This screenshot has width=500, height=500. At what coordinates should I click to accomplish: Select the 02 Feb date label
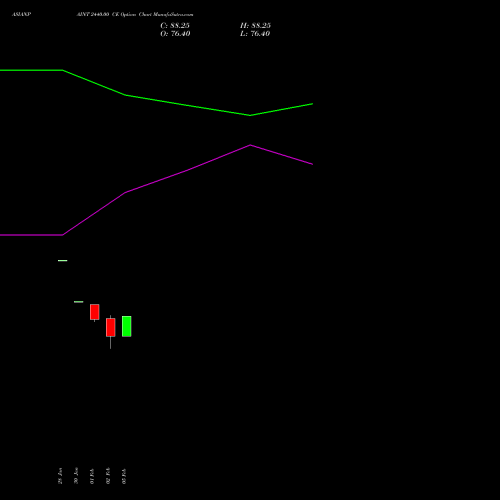108,476
